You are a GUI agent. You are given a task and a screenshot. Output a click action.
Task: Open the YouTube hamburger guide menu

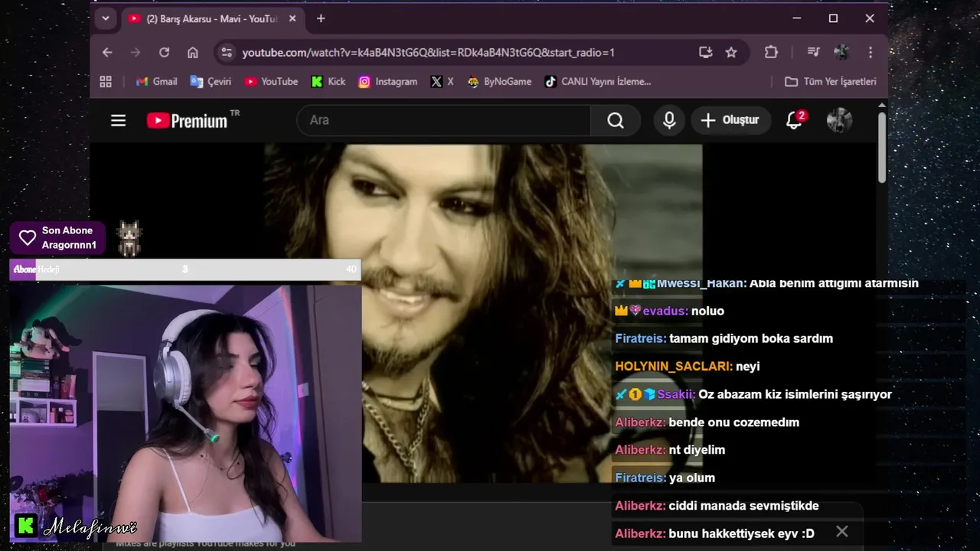coord(118,120)
